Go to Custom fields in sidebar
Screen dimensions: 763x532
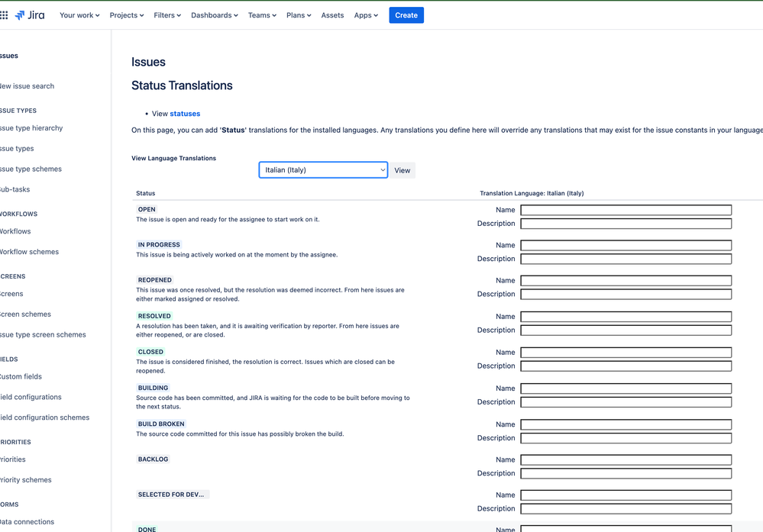pos(21,376)
